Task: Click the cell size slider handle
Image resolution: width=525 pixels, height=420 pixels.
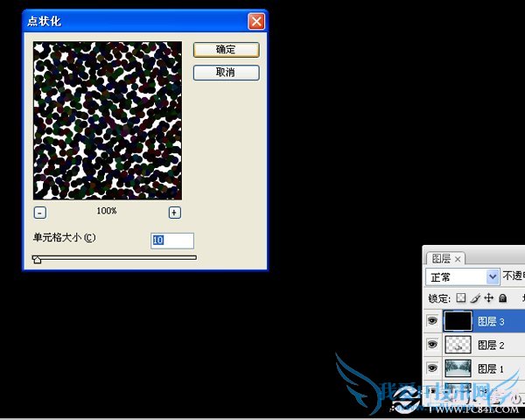Action: click(37, 260)
